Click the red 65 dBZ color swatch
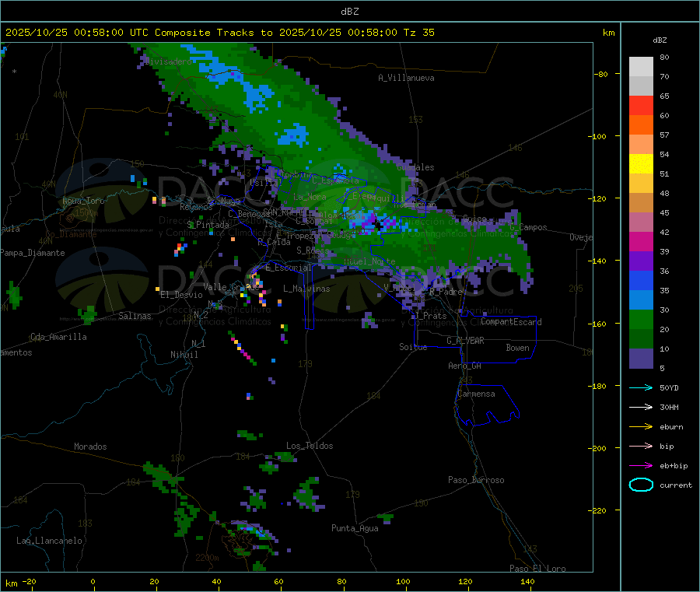The height and width of the screenshot is (592, 700). pyautogui.click(x=641, y=105)
